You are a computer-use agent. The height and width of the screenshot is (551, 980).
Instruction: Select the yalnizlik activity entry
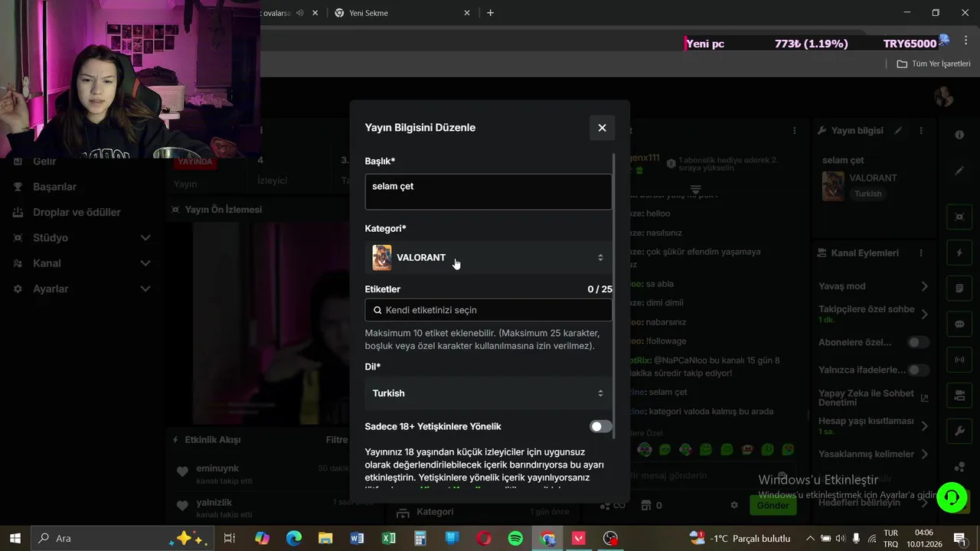point(263,508)
